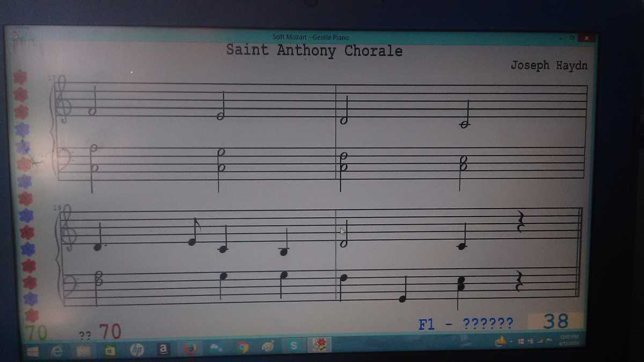Image resolution: width=644 pixels, height=362 pixels.
Task: Open the Amazon taskbar shortcut
Action: click(163, 349)
